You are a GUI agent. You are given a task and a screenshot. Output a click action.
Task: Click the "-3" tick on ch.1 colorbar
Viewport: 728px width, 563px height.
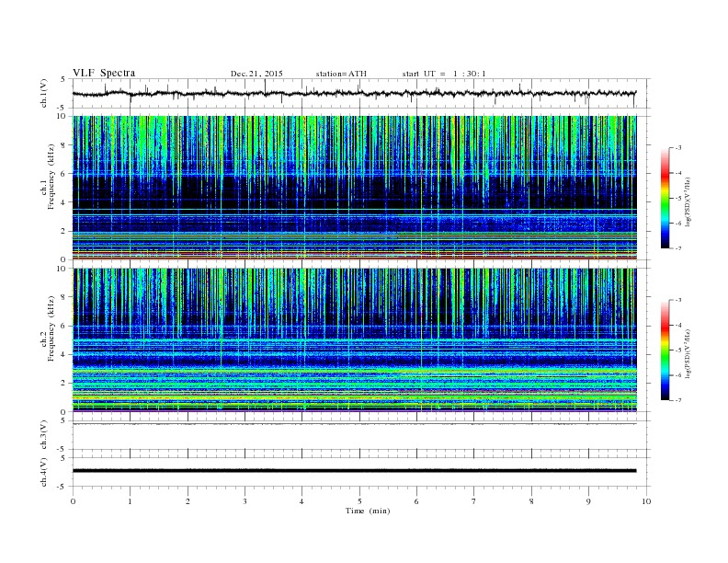tap(678, 148)
